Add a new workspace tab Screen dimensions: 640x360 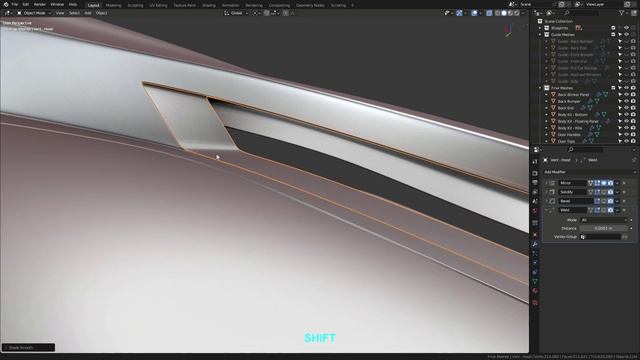tap(353, 5)
